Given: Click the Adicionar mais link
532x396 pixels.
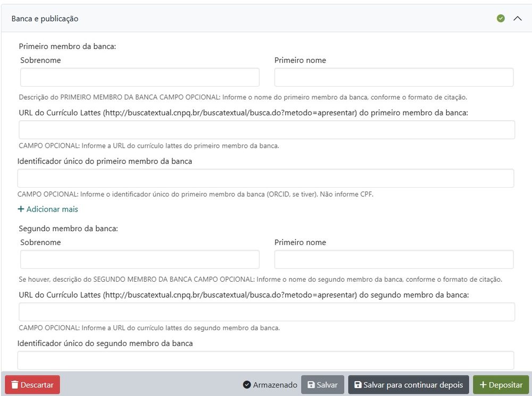Looking at the screenshot, I should pos(48,209).
